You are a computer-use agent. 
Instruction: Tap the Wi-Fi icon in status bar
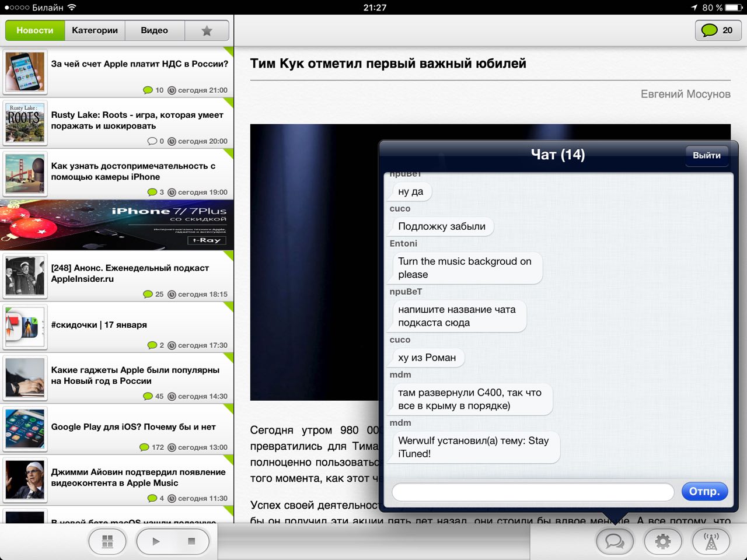click(72, 8)
